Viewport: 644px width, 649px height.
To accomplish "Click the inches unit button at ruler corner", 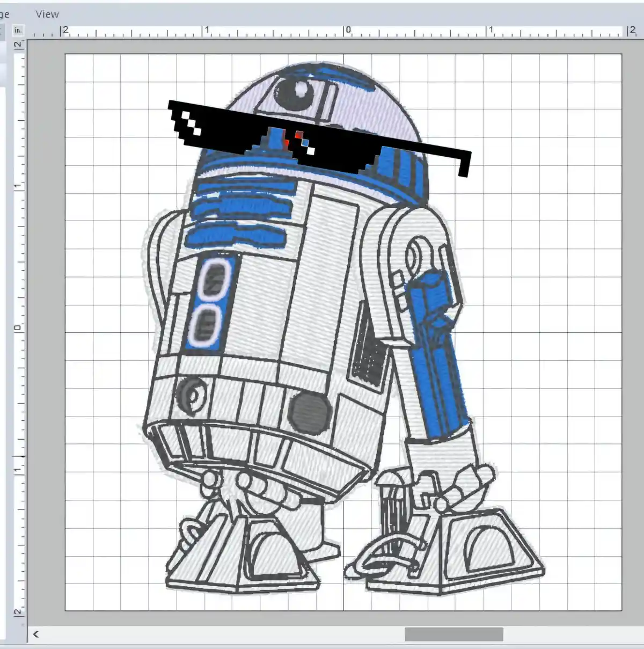I will pyautogui.click(x=18, y=30).
